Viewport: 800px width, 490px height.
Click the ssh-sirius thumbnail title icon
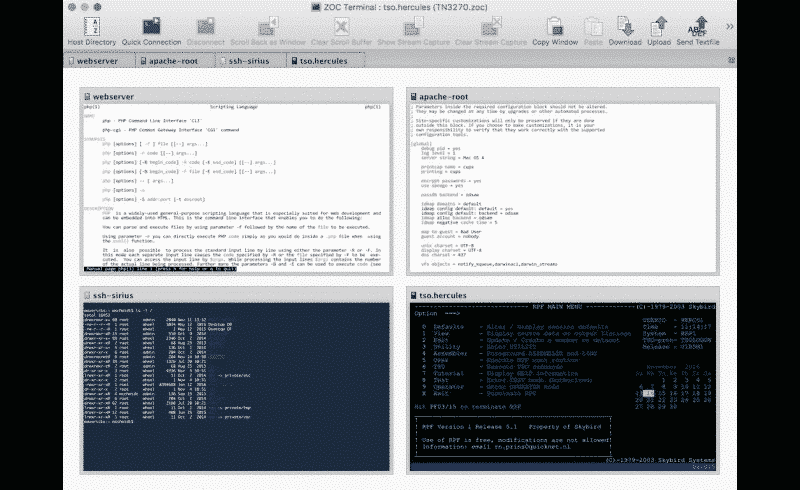point(87,296)
